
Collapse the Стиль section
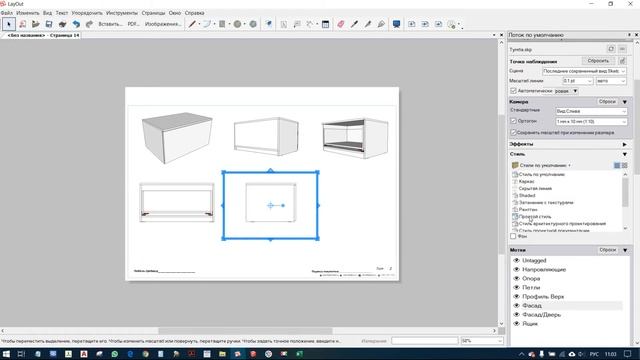point(624,154)
